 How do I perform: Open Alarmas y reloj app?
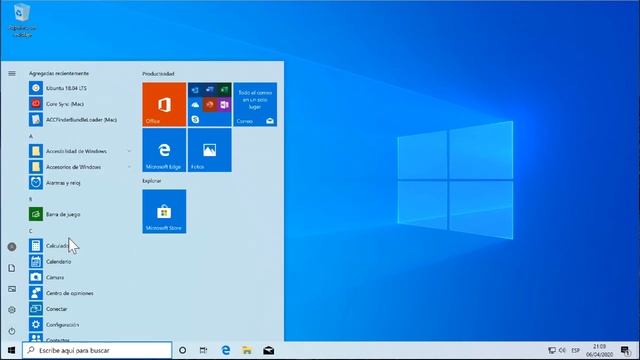click(80, 182)
